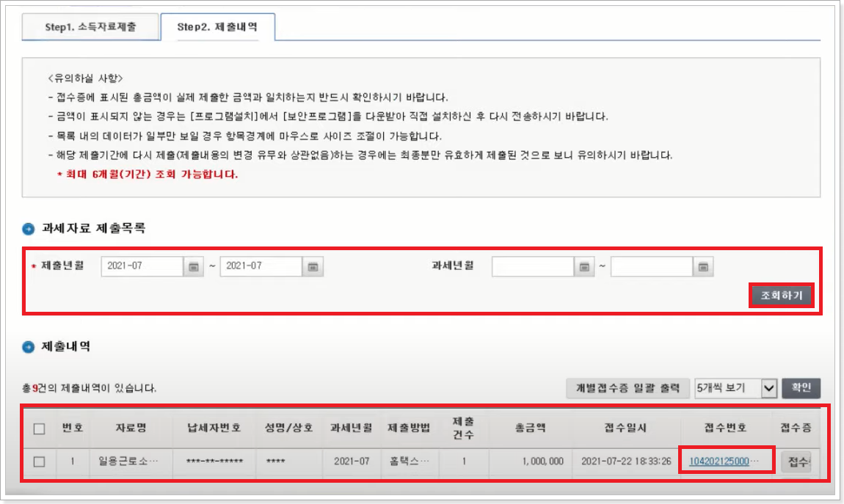
Task: Click the 확인 confirm button
Action: 800,389
